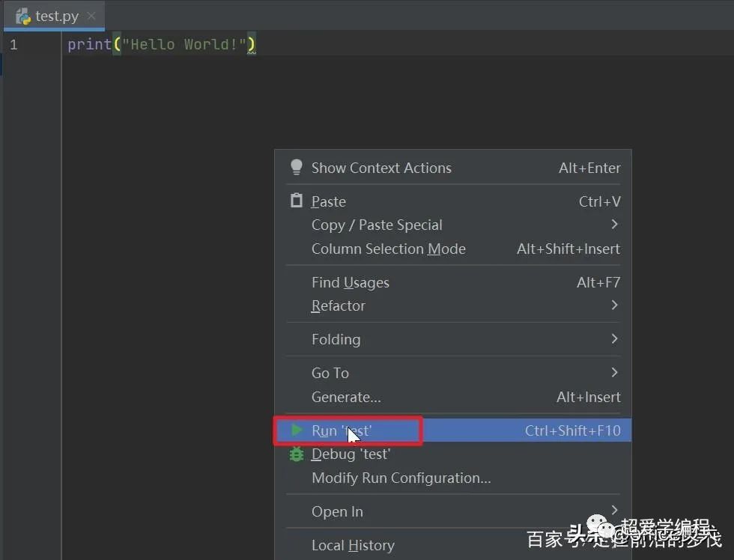Click the Alt+Insert shortcut label
Image resolution: width=734 pixels, height=560 pixels.
click(589, 397)
